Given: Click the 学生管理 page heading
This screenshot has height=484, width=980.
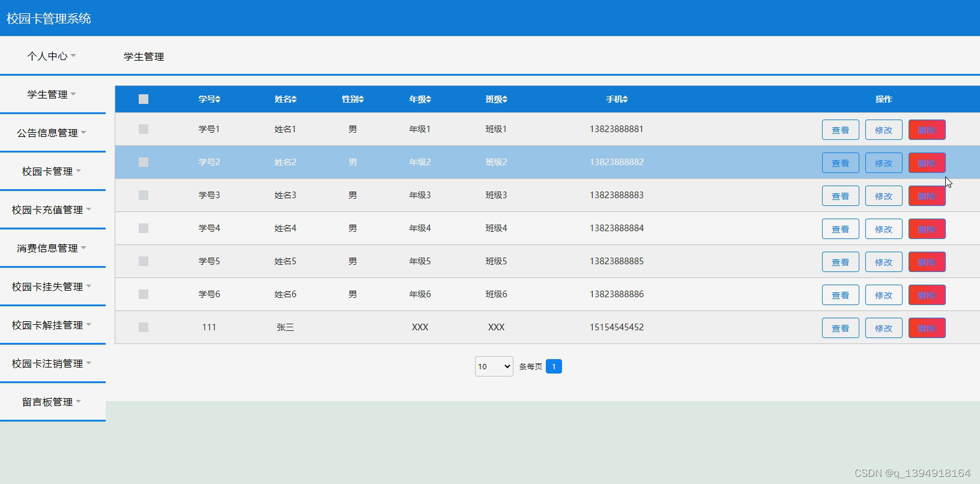Looking at the screenshot, I should [x=144, y=56].
